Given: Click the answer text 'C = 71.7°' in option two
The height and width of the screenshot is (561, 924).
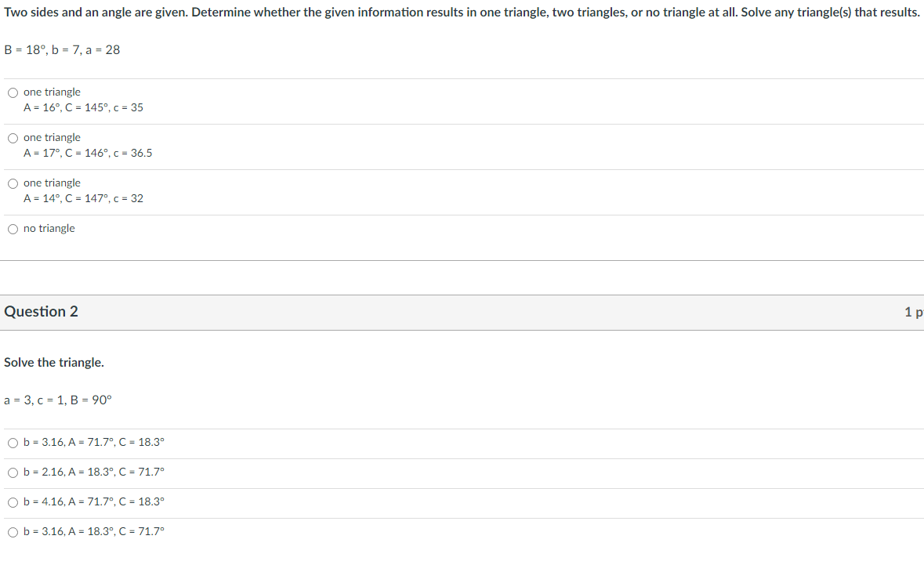Looking at the screenshot, I should (x=142, y=472).
